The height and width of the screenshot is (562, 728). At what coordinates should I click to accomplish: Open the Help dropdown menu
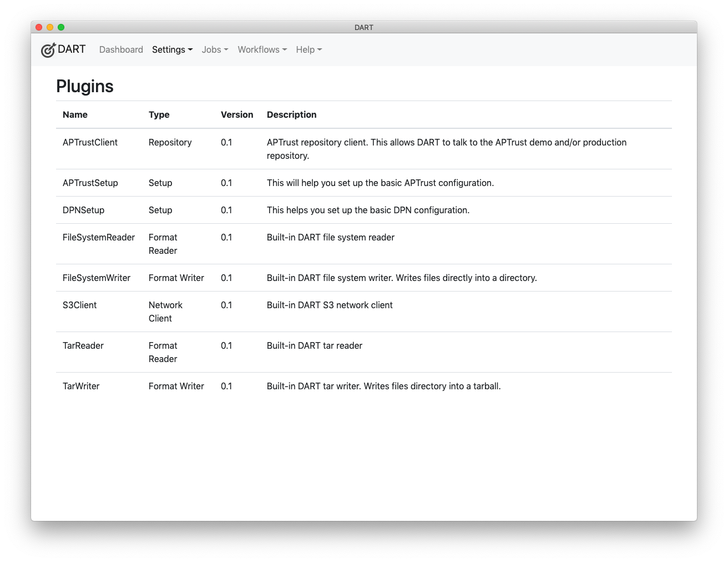[309, 49]
